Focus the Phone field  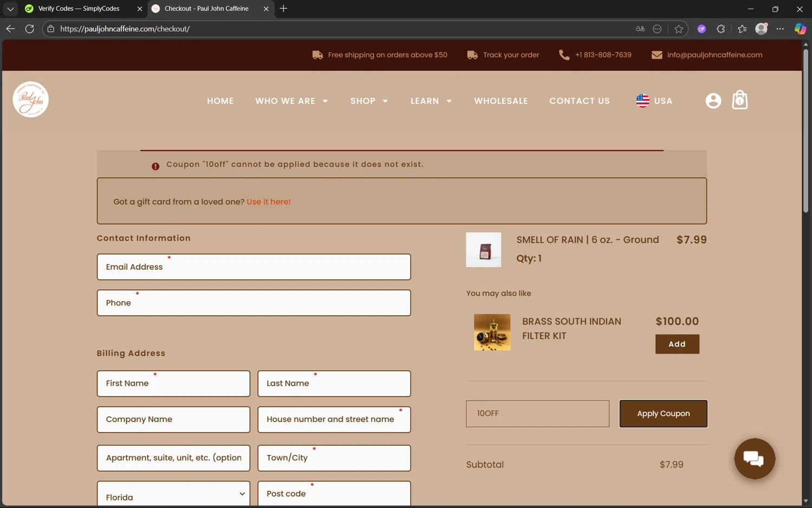point(254,303)
